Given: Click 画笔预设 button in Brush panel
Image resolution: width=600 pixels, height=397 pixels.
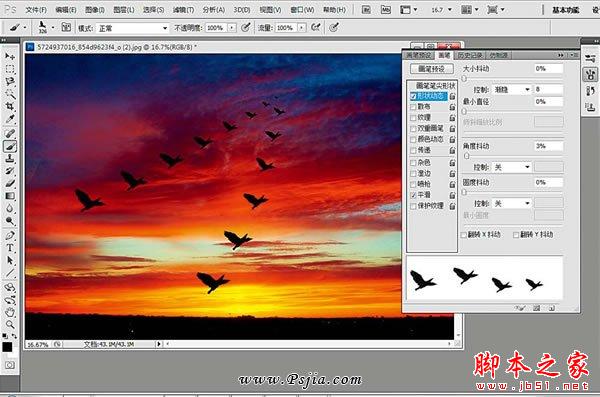Looking at the screenshot, I should point(432,69).
